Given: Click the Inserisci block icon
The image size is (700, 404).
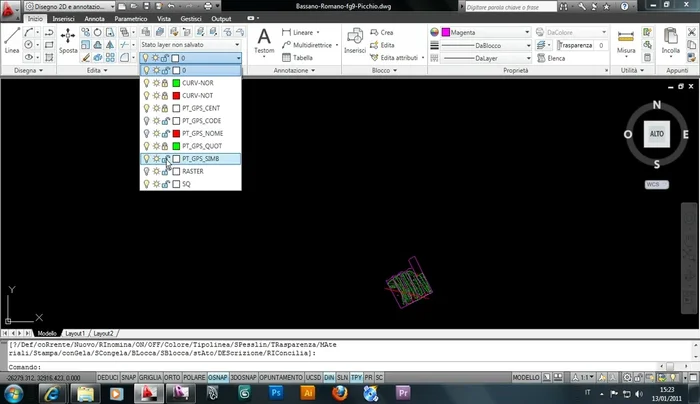Looking at the screenshot, I should [355, 40].
